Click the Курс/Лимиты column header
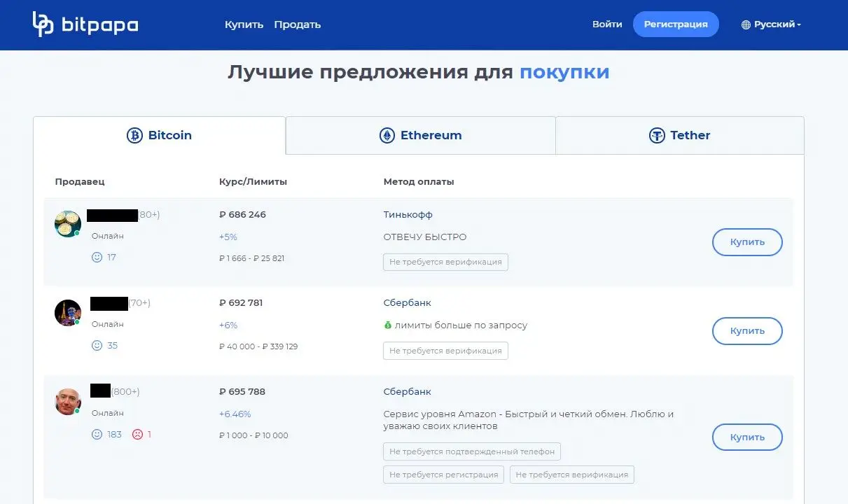Screen dimensions: 848x504 (x=253, y=182)
